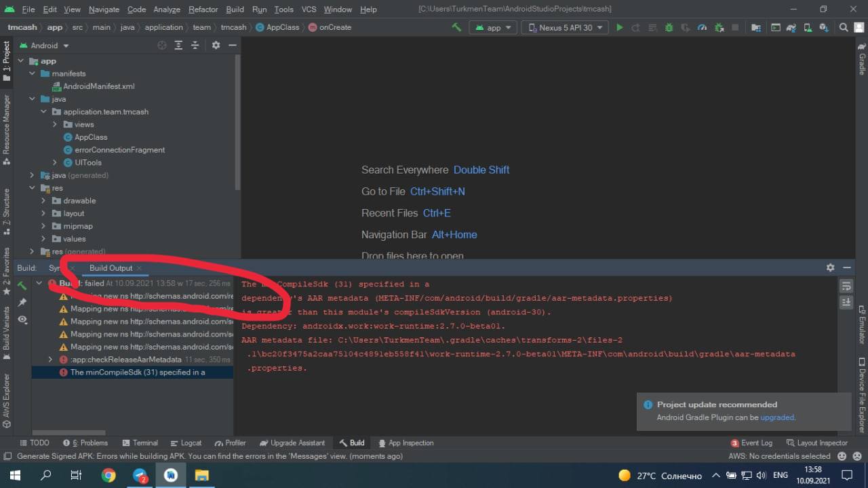
Task: Open the profiler speedometer toolbar icon
Action: point(702,27)
